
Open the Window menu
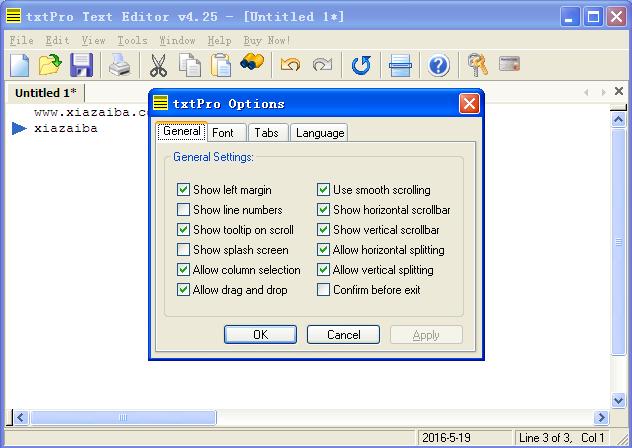pyautogui.click(x=177, y=40)
